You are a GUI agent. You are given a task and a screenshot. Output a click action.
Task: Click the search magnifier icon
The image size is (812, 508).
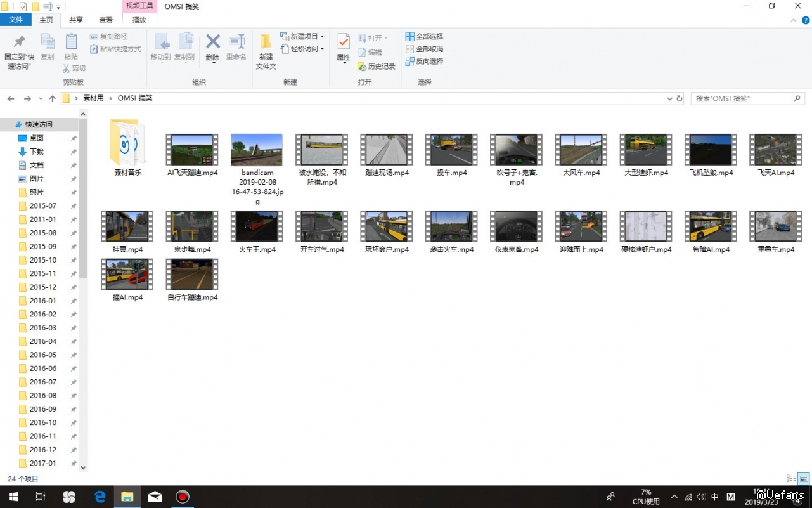tap(797, 99)
